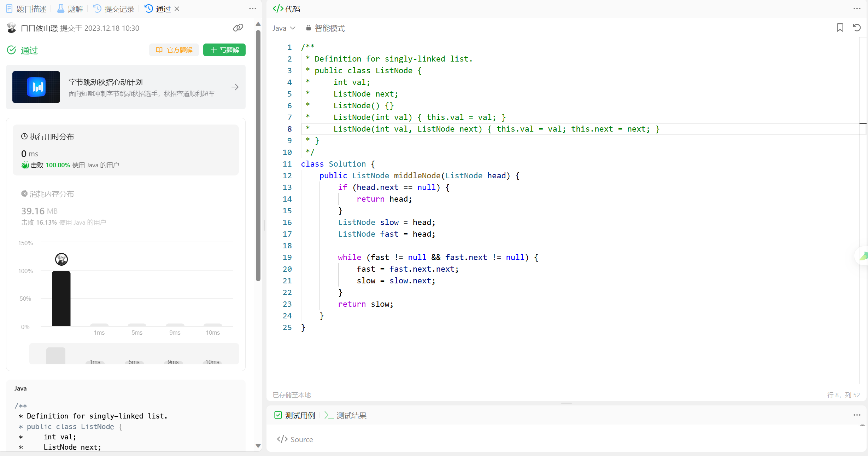Click the three-dot more options icon top right
The height and width of the screenshot is (456, 868).
857,8
